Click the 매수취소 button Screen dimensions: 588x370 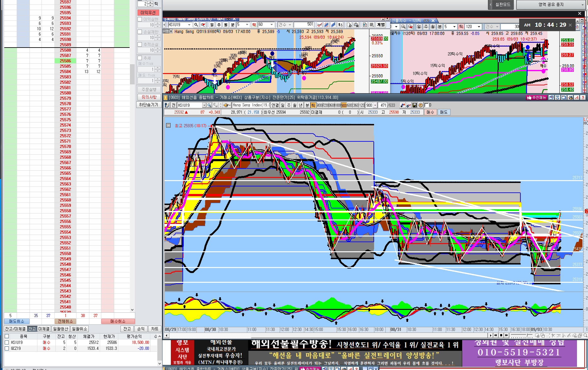118,321
